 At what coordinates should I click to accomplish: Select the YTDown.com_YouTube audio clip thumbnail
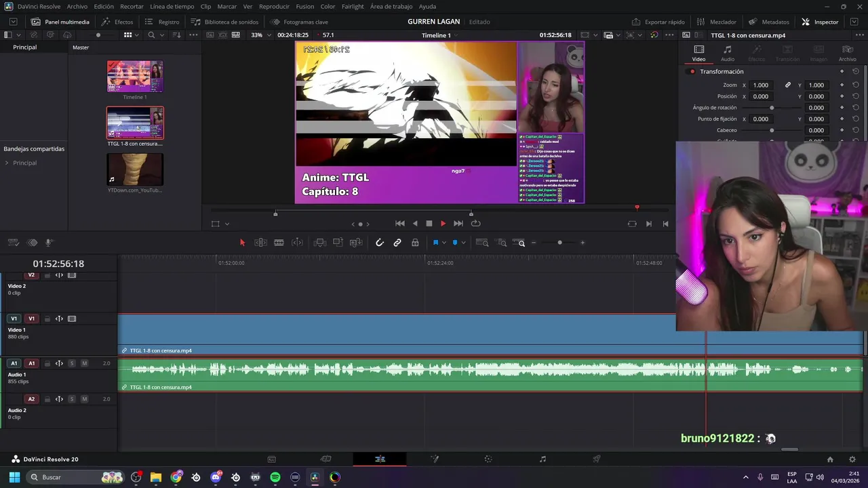point(135,169)
